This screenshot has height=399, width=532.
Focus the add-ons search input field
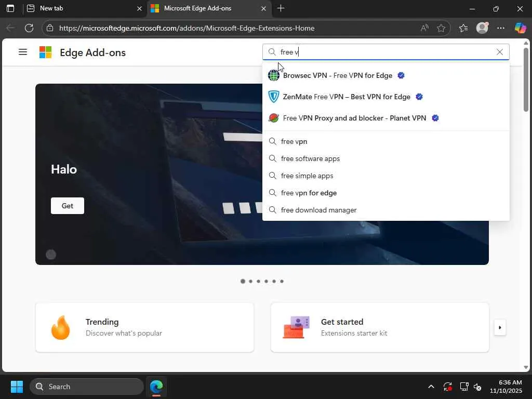point(386,52)
